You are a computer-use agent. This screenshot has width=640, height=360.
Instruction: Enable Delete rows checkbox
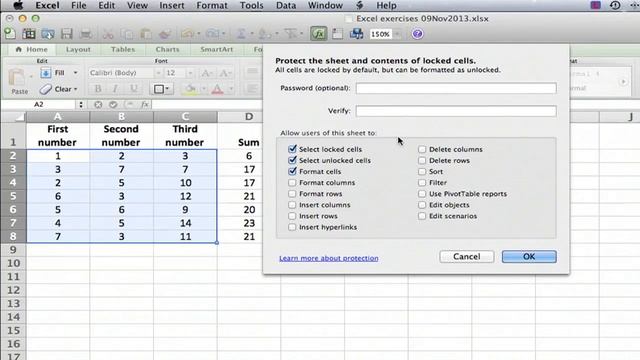[x=422, y=160]
